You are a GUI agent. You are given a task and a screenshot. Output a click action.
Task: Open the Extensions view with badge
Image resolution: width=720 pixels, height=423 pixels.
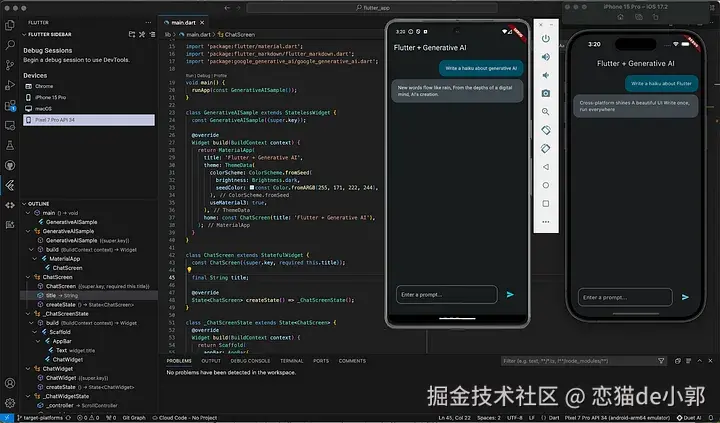click(10, 106)
